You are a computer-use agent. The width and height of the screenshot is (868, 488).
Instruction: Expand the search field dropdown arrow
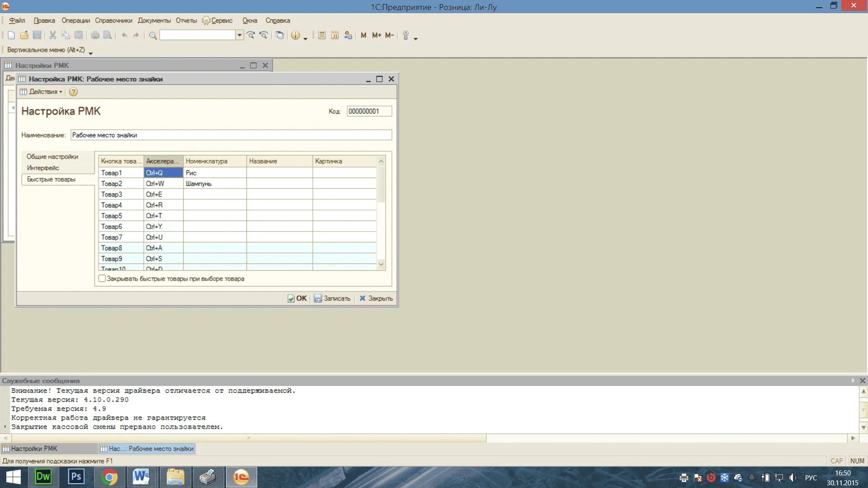click(239, 35)
